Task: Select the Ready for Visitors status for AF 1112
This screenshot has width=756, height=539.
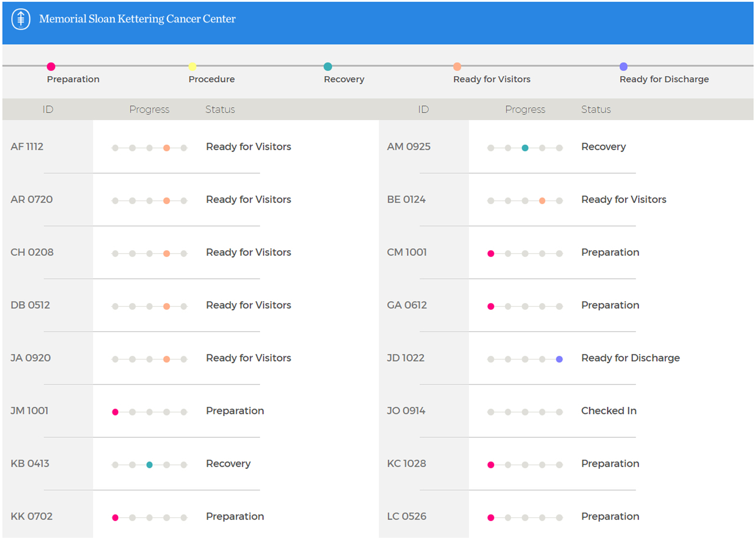Action: [248, 147]
